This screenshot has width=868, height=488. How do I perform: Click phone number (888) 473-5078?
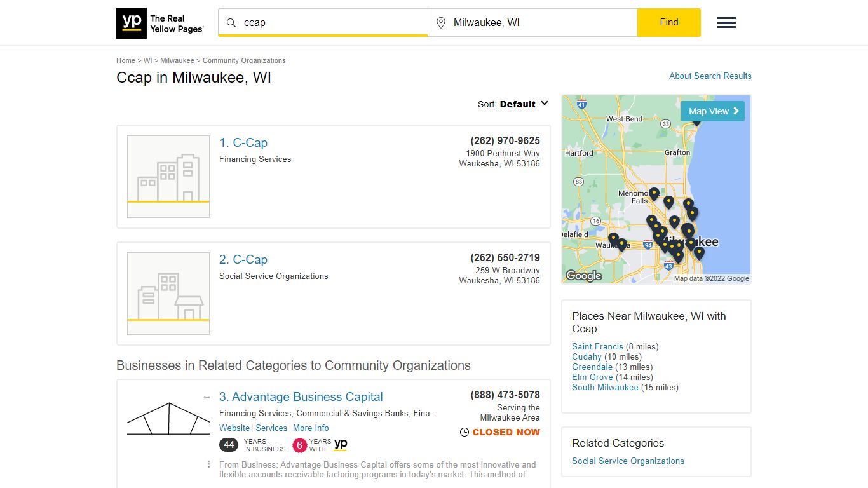pos(505,395)
